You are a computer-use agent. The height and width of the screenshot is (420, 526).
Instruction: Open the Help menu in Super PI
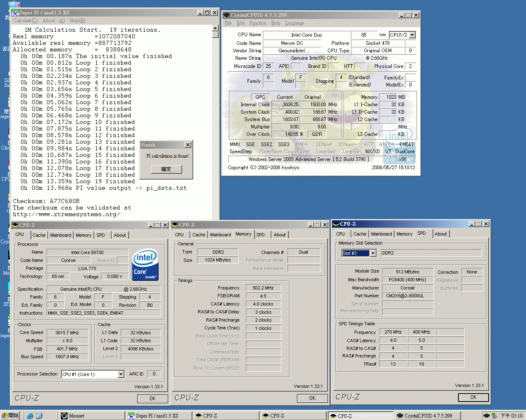pos(77,21)
